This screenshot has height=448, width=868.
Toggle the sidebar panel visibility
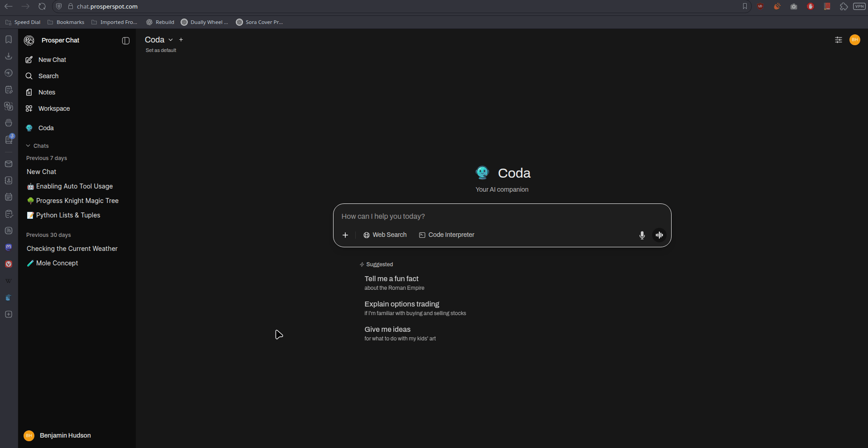(126, 41)
